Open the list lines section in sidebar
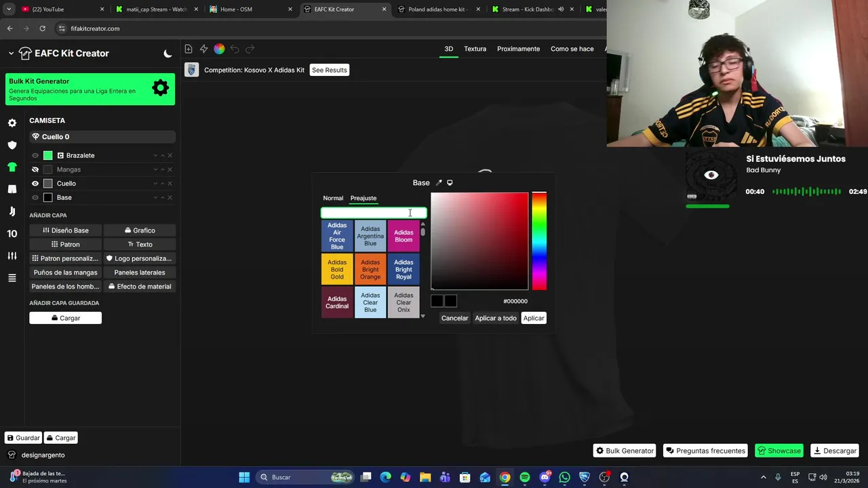 pos(12,278)
